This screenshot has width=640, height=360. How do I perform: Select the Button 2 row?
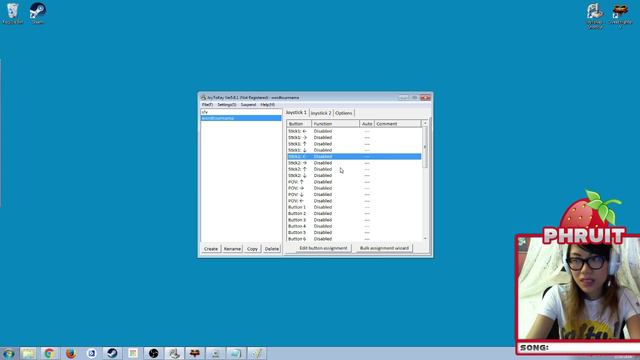[x=354, y=213]
